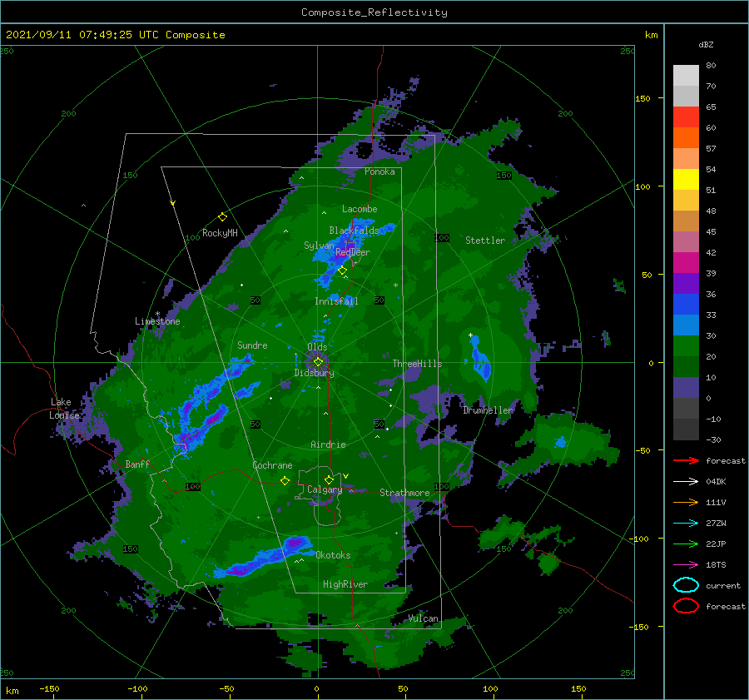Viewport: 749px width, 700px height.
Task: Select the yellow diamond marker below RedDeer label
Action: [x=342, y=271]
